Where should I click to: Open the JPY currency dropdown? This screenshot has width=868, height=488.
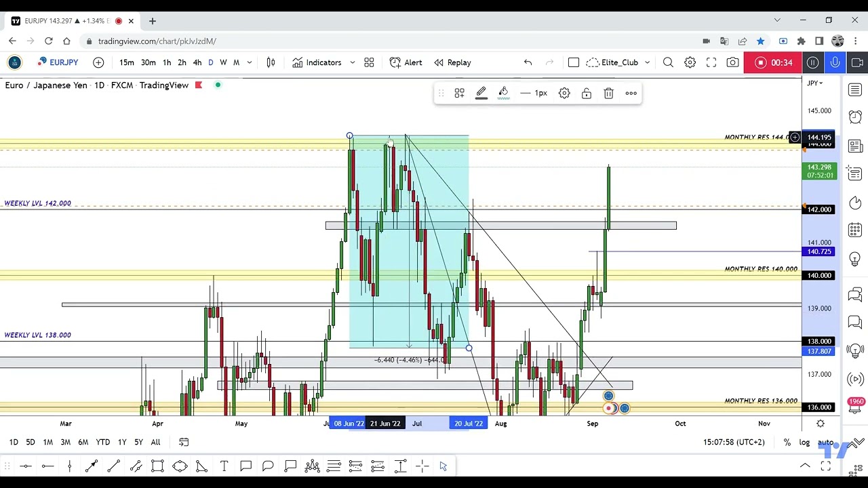tap(814, 83)
